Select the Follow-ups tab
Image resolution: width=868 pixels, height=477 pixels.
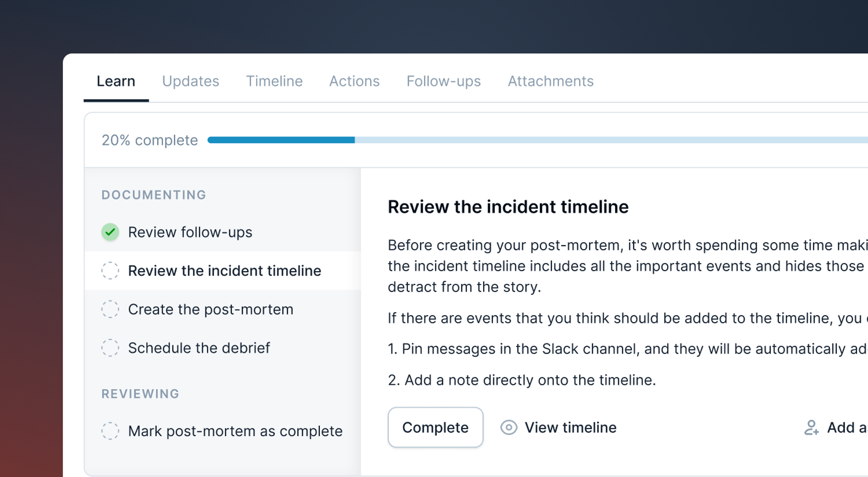[444, 81]
